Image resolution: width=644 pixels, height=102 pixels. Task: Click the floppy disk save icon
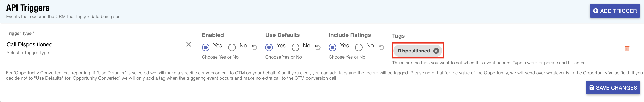pos(591,88)
